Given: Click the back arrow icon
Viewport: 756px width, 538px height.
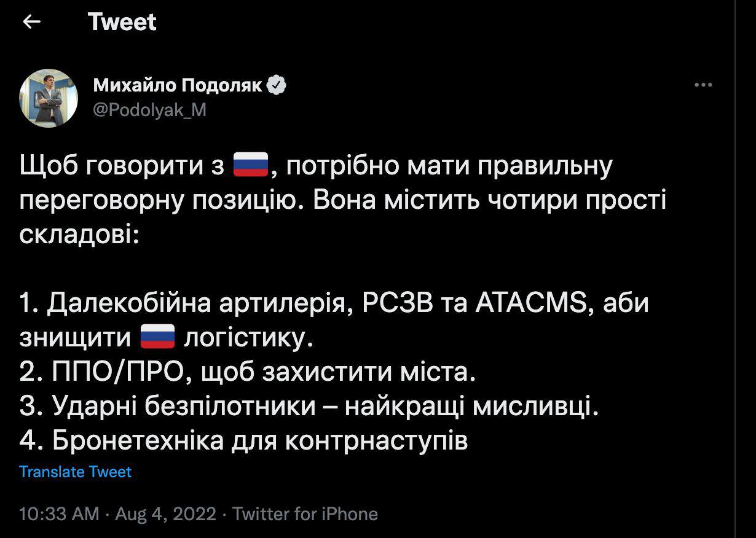Looking at the screenshot, I should (x=31, y=22).
